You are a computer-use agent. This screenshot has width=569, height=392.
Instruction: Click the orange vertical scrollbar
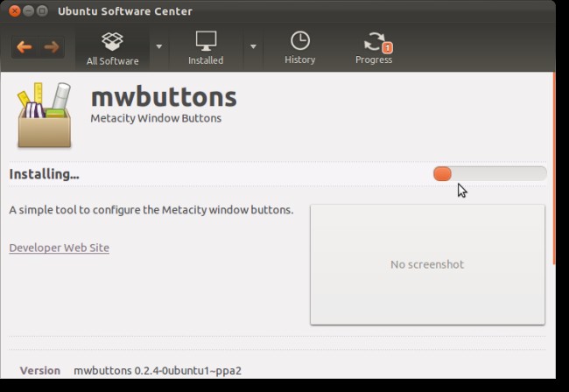point(554,169)
